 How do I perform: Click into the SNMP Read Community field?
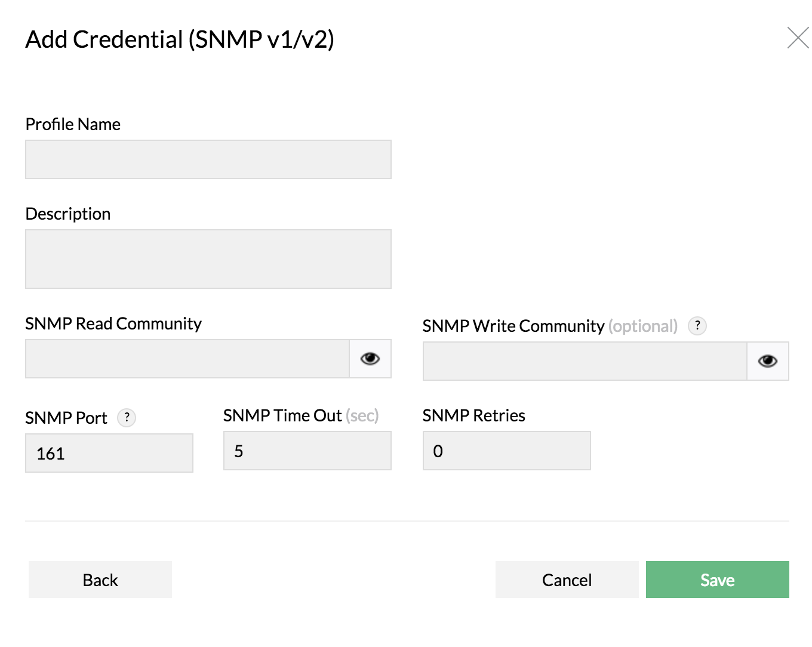tap(187, 359)
